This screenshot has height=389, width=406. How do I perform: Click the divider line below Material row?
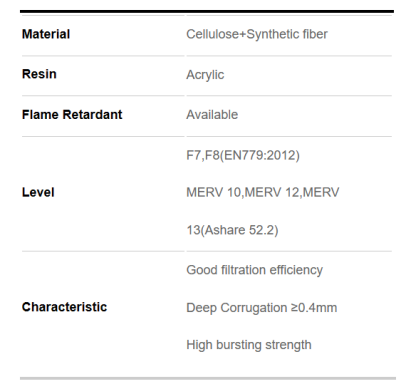coord(207,56)
